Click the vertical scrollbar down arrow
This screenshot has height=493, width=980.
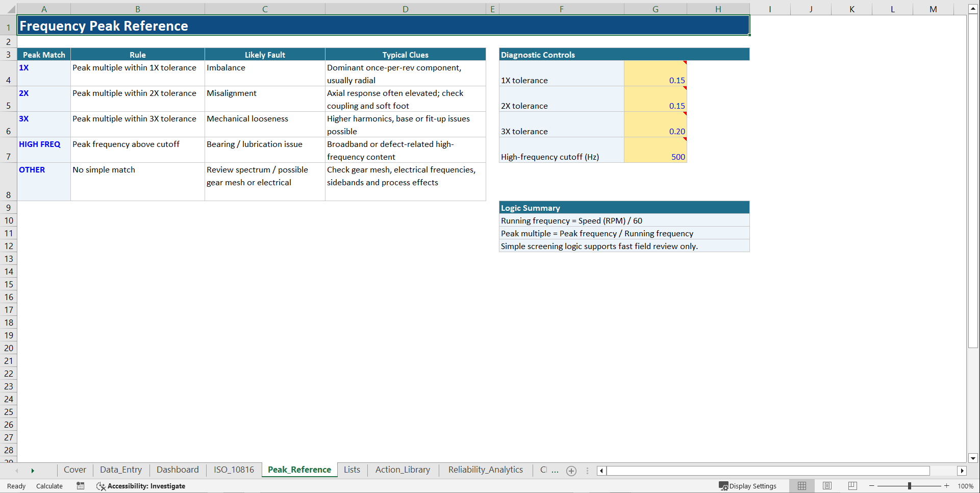973,458
